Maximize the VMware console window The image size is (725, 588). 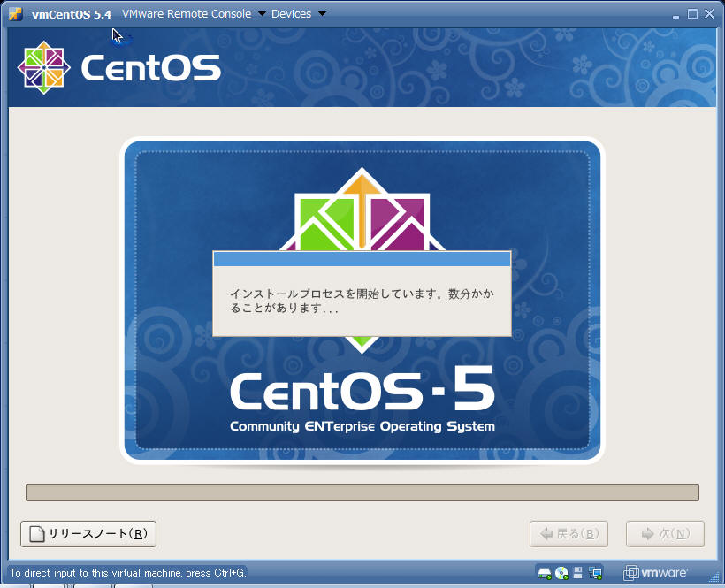(x=693, y=13)
